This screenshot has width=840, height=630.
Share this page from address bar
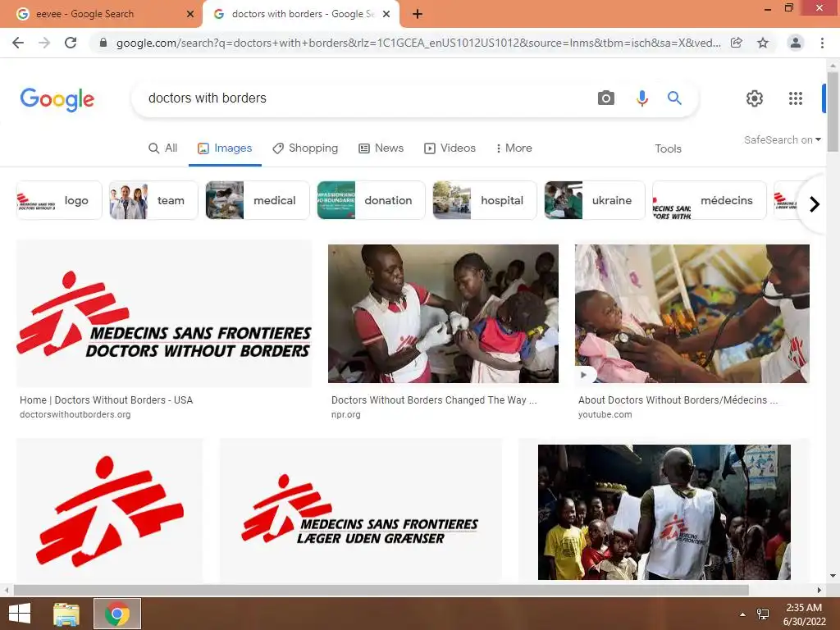tap(737, 43)
